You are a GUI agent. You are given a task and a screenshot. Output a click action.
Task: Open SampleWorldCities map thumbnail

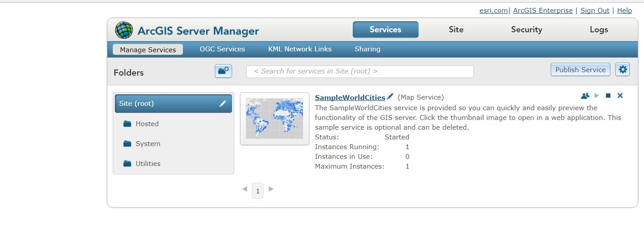274,119
